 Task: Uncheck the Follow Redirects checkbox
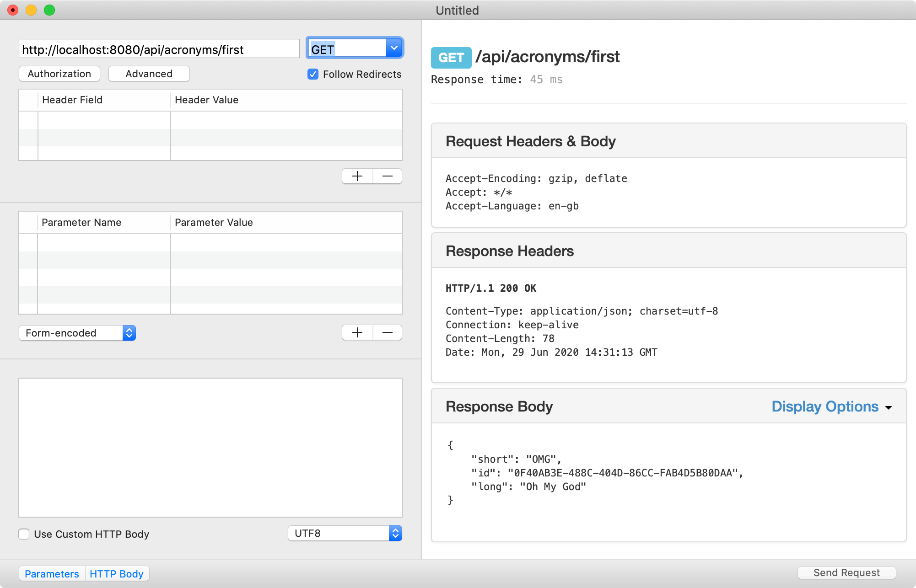click(313, 74)
